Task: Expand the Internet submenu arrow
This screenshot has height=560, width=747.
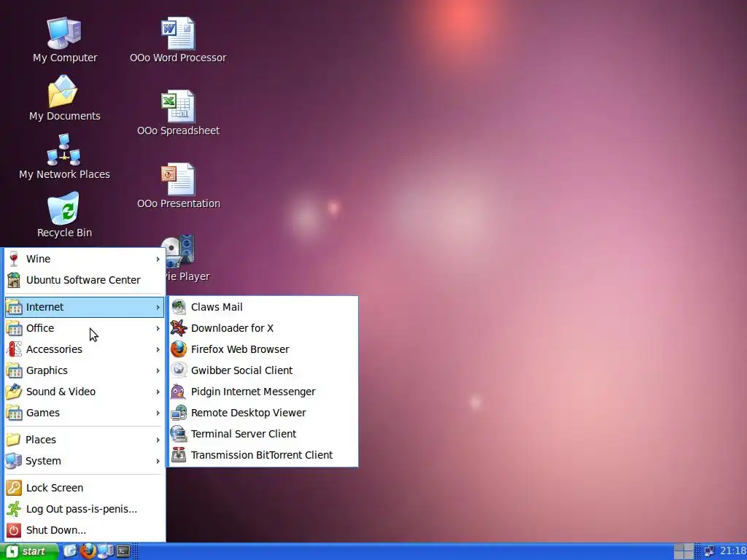Action: 158,307
